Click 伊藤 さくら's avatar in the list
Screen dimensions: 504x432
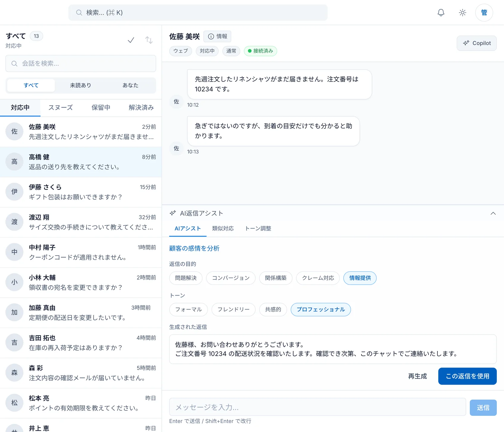tap(14, 192)
